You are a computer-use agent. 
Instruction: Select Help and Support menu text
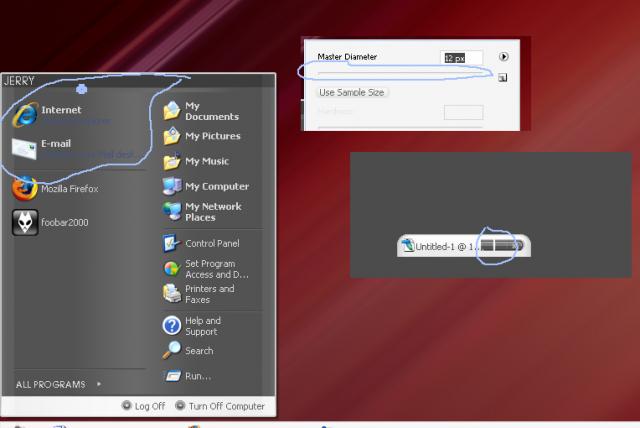pos(203,326)
